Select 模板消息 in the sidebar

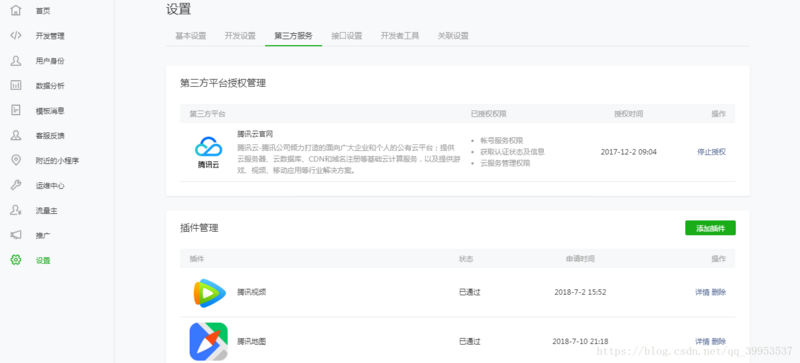pyautogui.click(x=50, y=111)
